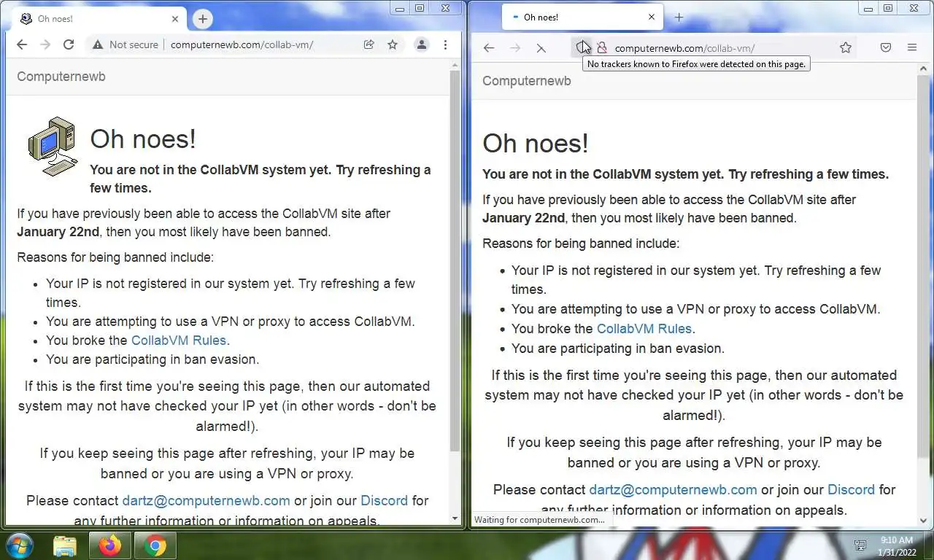Click Computernewb header in Firefox window
934x560 pixels.
(x=527, y=81)
